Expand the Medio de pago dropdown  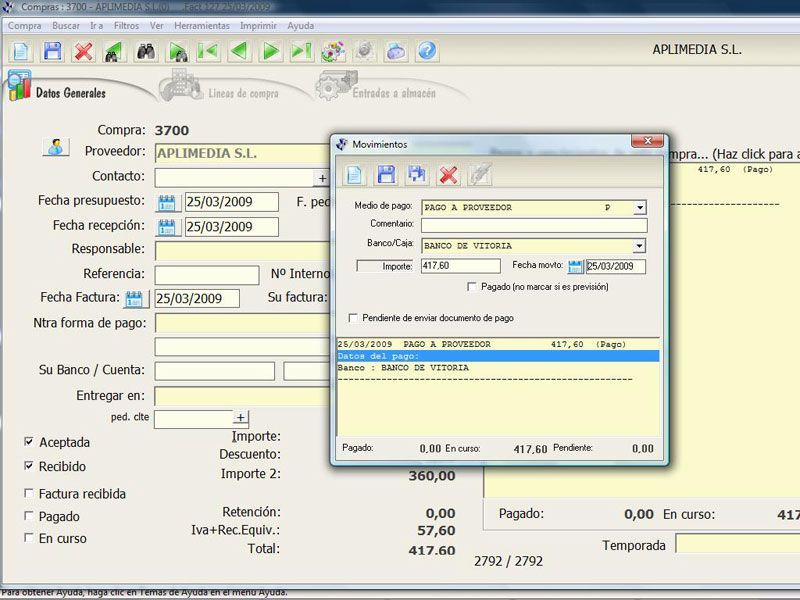pyautogui.click(x=640, y=207)
